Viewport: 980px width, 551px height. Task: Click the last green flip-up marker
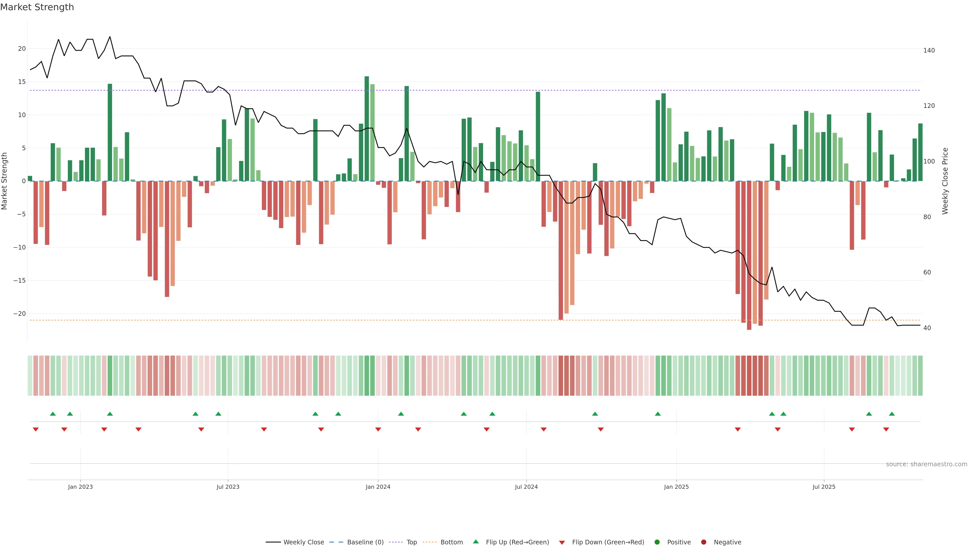(x=892, y=414)
